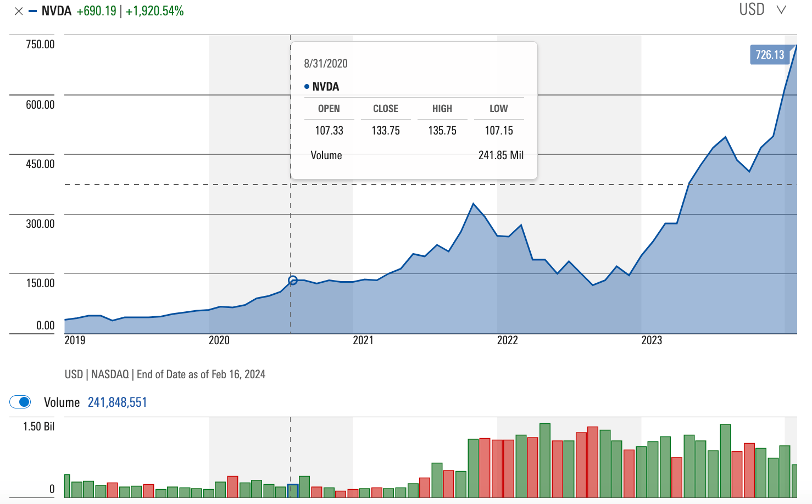The image size is (812, 504).
Task: Open the USD currency dropdown
Action: pyautogui.click(x=763, y=9)
